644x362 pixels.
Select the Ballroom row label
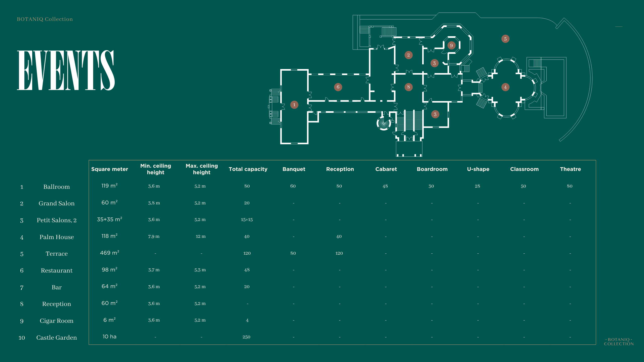(x=56, y=187)
